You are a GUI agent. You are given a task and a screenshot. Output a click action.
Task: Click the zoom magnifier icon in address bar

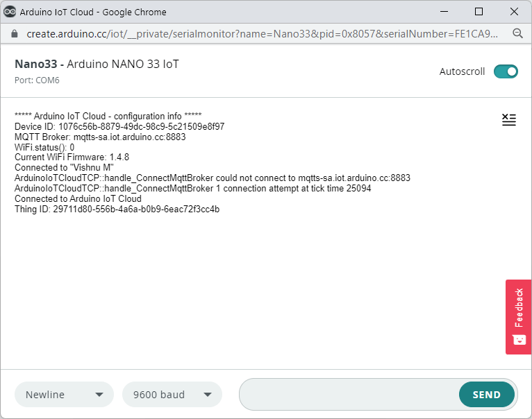(x=517, y=33)
